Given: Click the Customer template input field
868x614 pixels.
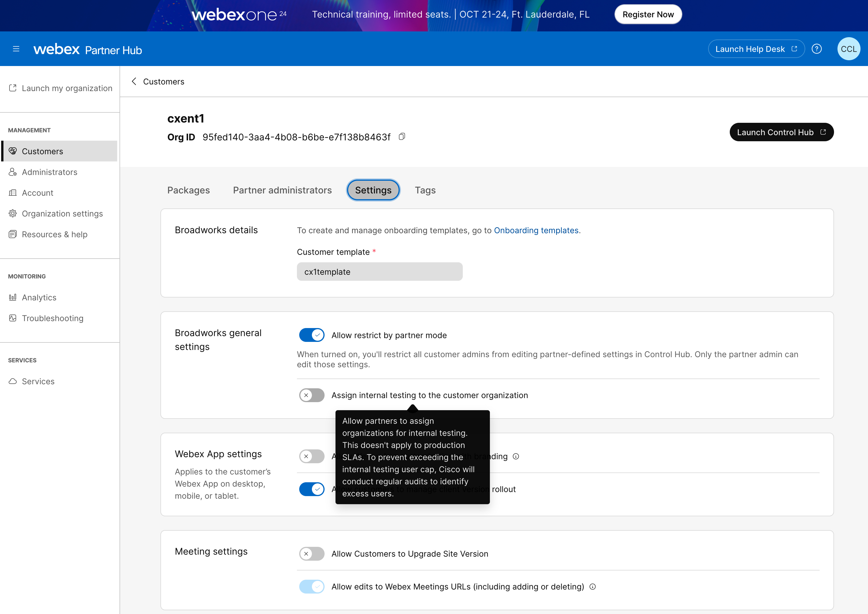Looking at the screenshot, I should [379, 271].
